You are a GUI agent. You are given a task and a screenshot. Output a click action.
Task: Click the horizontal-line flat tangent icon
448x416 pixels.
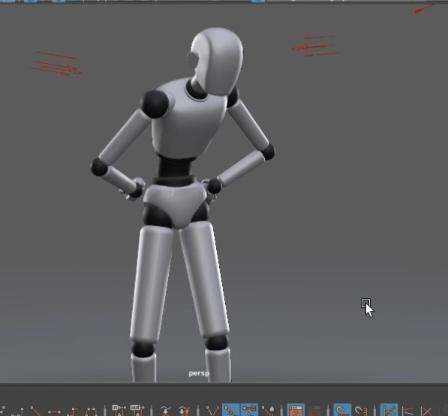(54, 411)
